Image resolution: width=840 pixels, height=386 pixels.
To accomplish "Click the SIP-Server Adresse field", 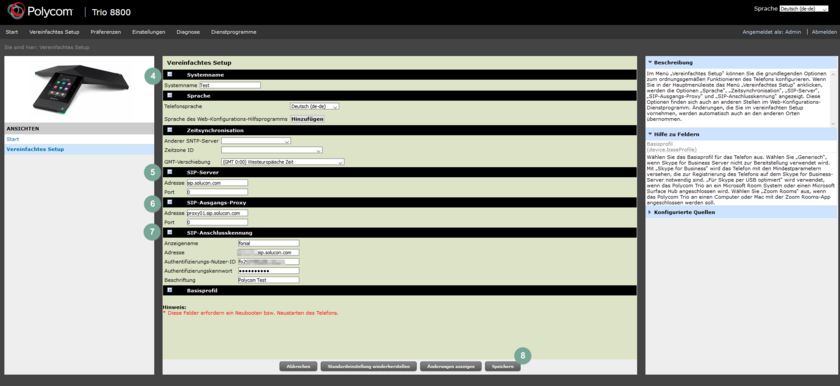I will pos(217,183).
